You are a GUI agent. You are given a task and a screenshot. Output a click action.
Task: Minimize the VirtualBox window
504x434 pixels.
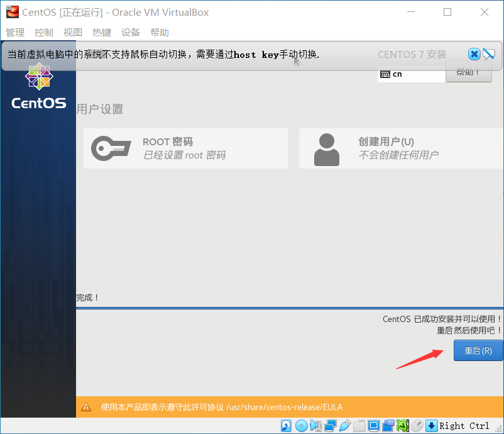411,12
